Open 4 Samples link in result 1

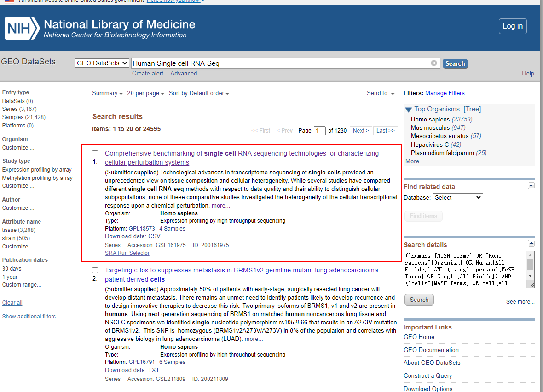click(x=172, y=229)
